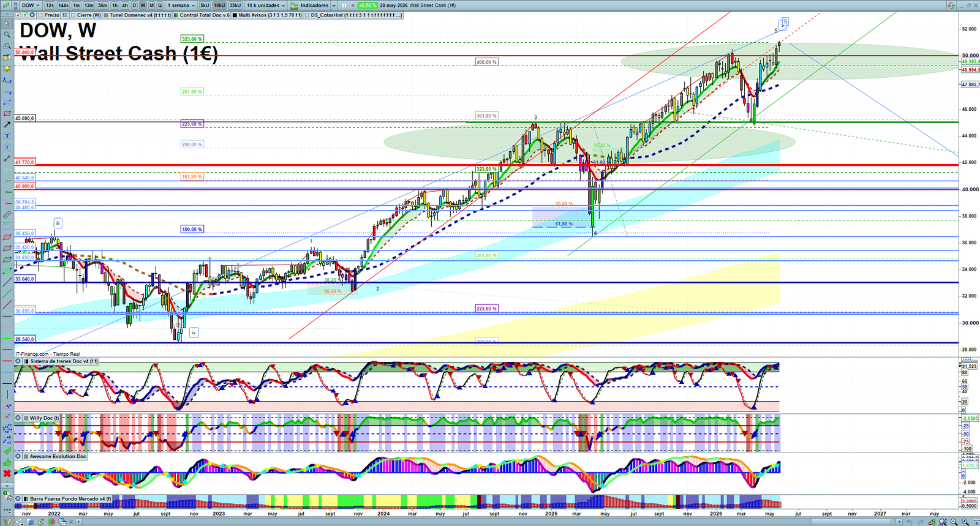The height and width of the screenshot is (526, 980).
Task: Pick the black arrow drawing tool
Action: point(7,125)
